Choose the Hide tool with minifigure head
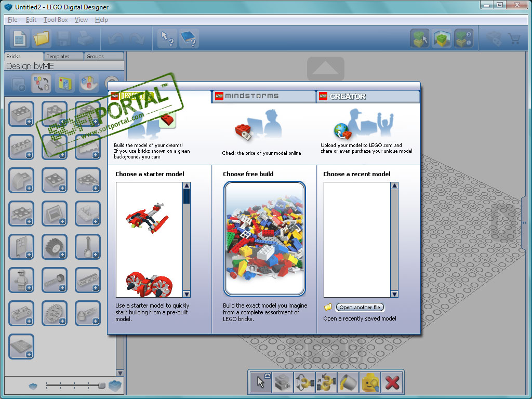Image resolution: width=532 pixels, height=399 pixels. [x=370, y=382]
